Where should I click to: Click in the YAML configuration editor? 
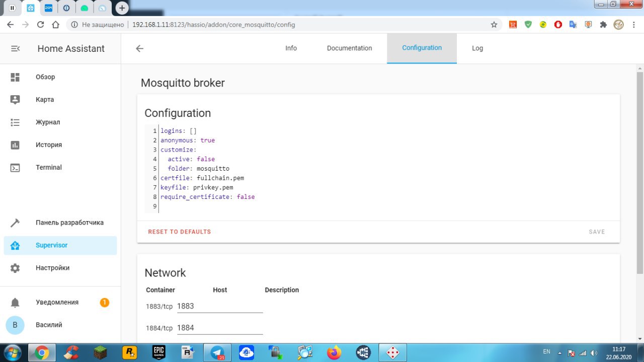point(378,169)
